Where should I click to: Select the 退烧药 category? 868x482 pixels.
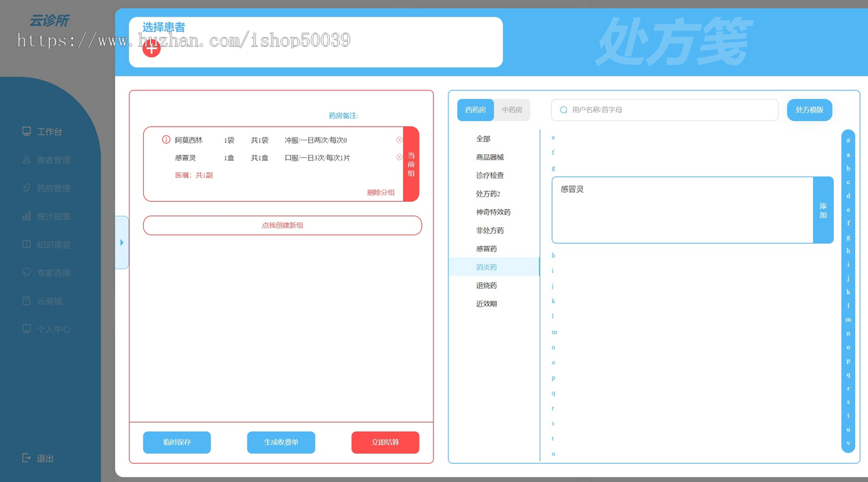coord(486,286)
